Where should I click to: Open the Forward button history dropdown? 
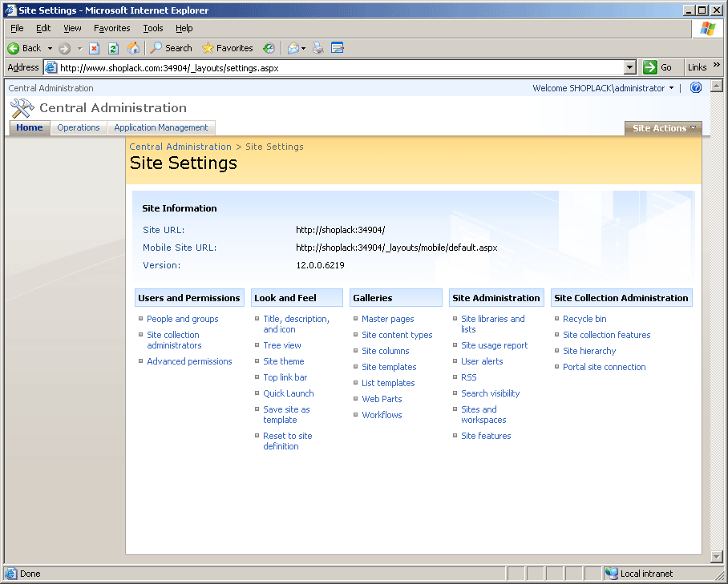pyautogui.click(x=79, y=48)
